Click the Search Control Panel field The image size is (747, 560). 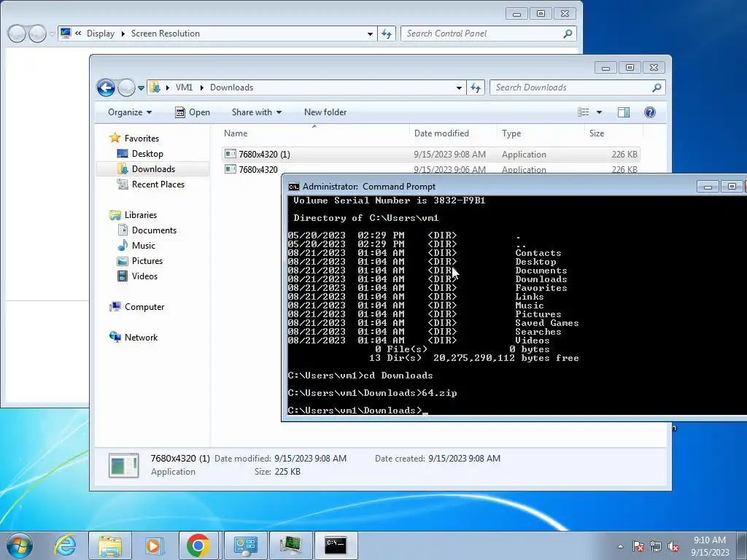tap(488, 34)
